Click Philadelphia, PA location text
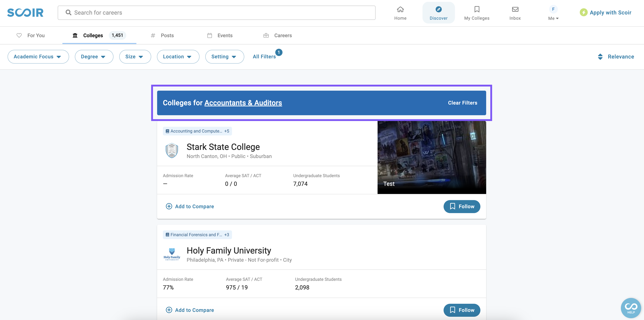 (x=205, y=260)
